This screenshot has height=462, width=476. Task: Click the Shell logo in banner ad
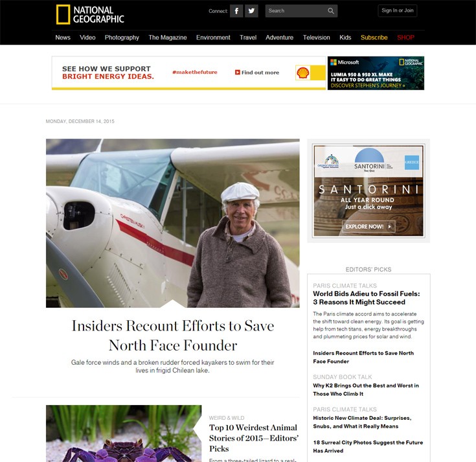(x=302, y=73)
